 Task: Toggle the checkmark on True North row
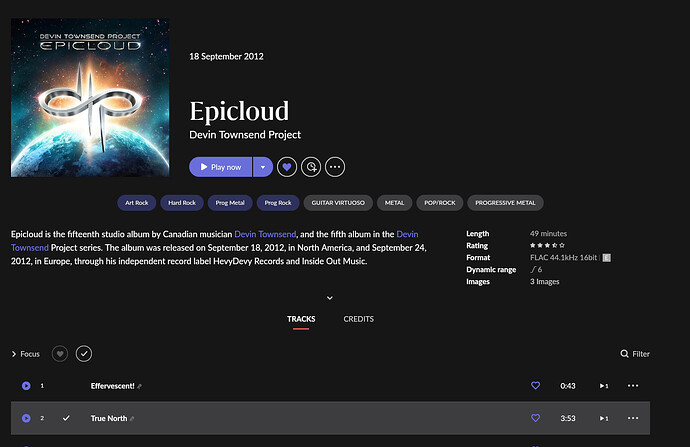66,418
